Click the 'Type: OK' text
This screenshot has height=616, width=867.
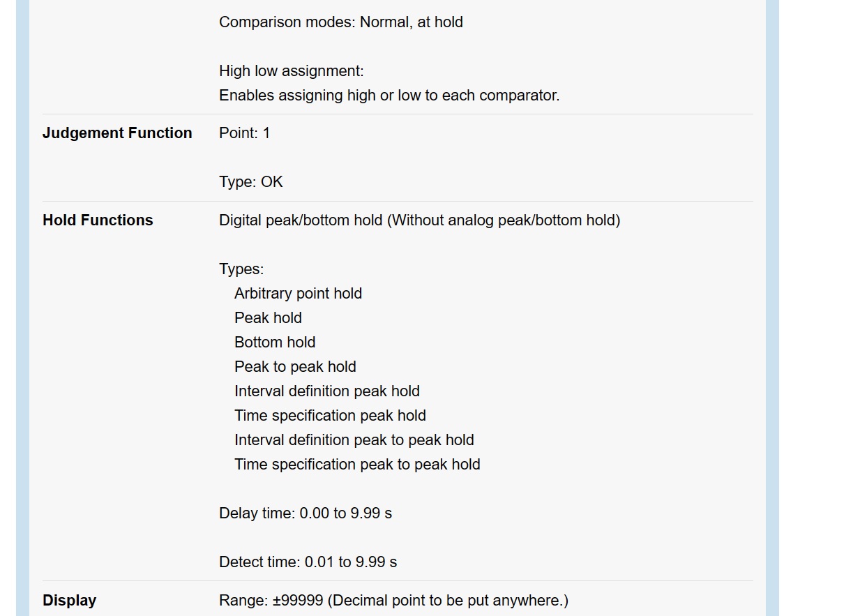(250, 182)
